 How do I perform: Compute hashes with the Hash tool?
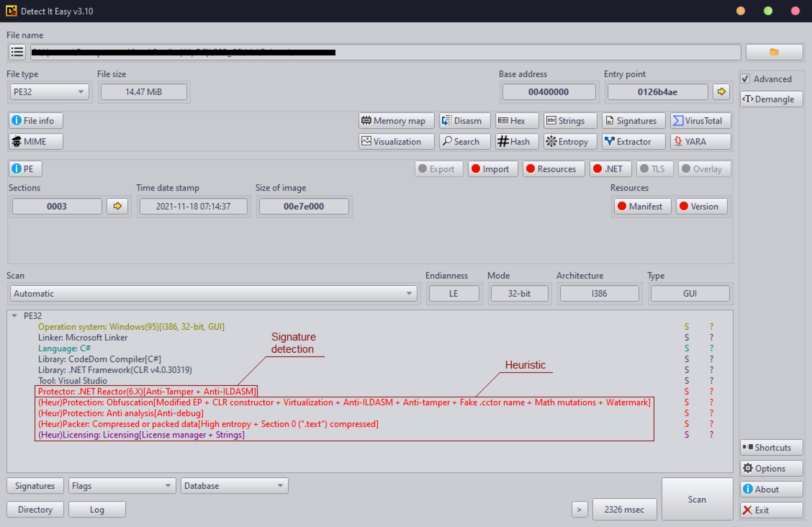[x=516, y=141]
